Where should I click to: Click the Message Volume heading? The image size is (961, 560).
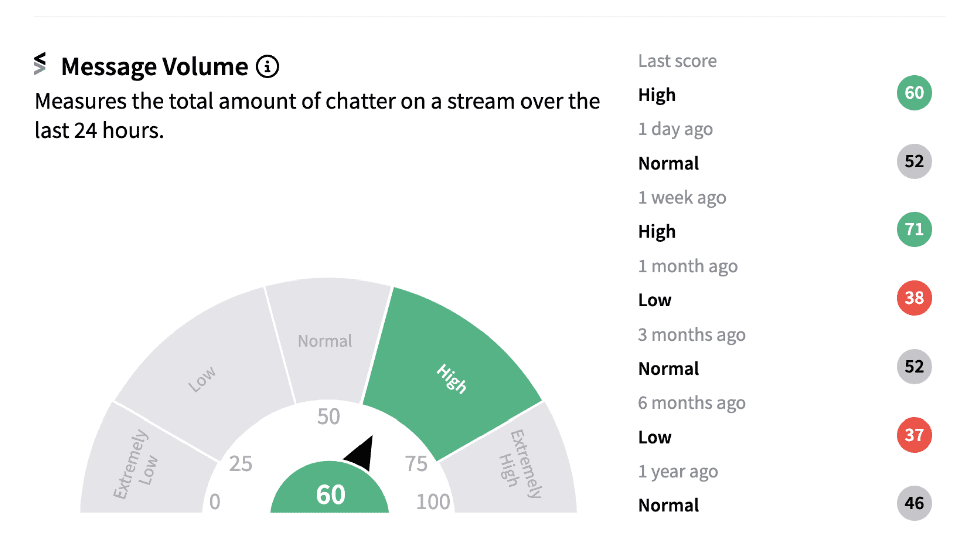[x=154, y=66]
